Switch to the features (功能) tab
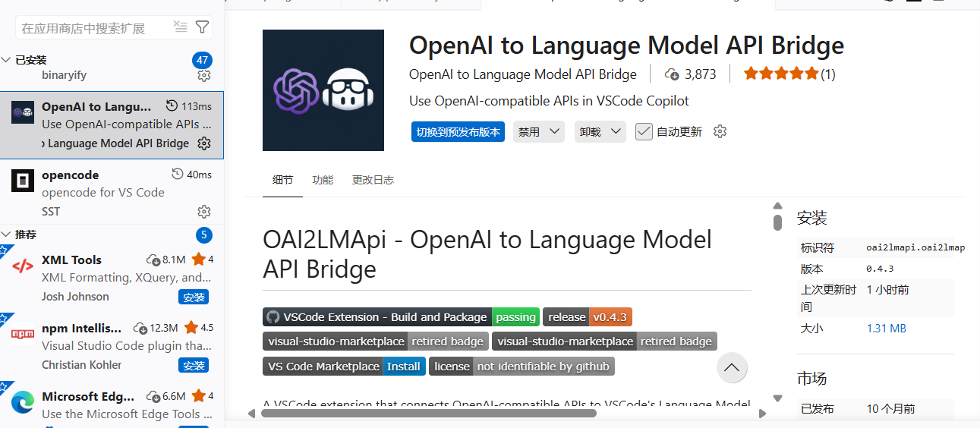This screenshot has height=428, width=980. coord(323,180)
